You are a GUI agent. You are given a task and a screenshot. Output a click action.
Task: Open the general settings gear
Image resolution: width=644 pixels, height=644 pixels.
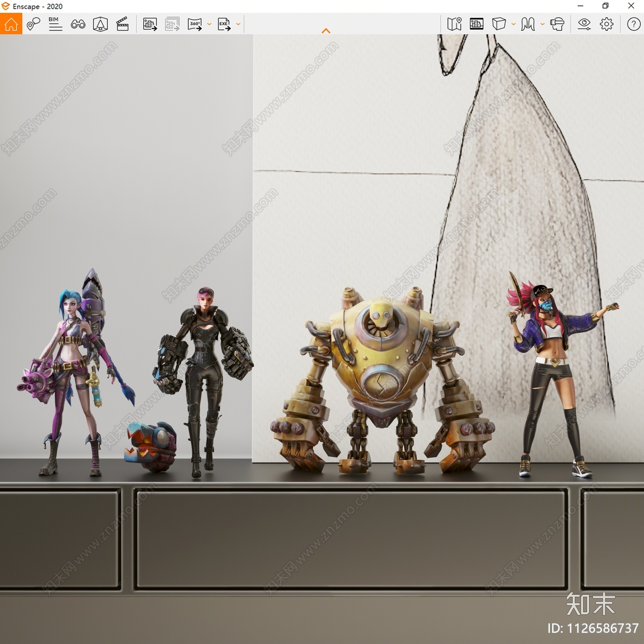pyautogui.click(x=607, y=24)
